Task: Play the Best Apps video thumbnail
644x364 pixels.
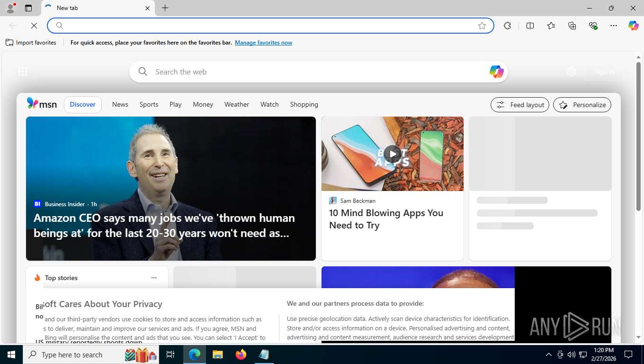Action: tap(393, 154)
